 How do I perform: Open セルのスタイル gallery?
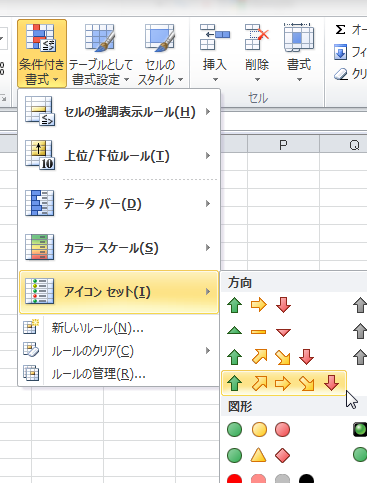pyautogui.click(x=160, y=54)
